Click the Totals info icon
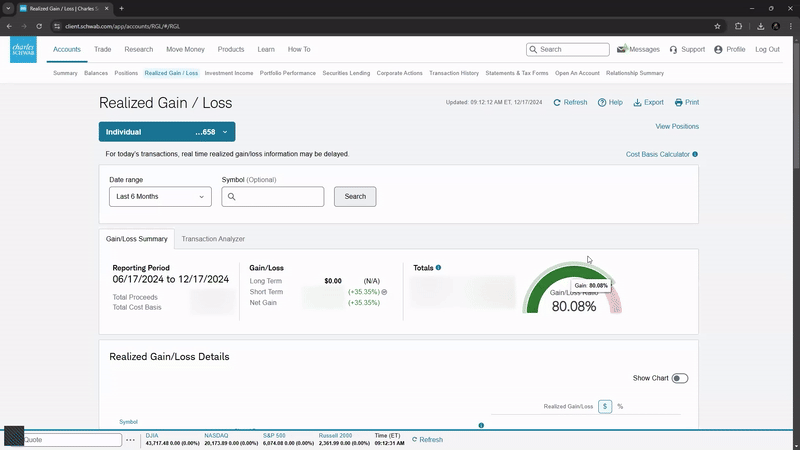This screenshot has width=800, height=450. [438, 267]
